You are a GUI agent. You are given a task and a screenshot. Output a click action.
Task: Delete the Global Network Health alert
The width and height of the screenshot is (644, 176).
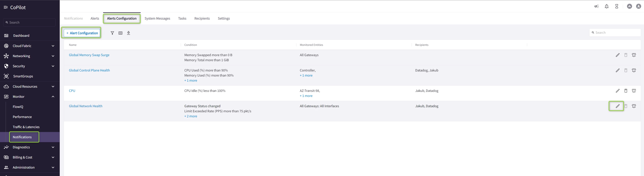[626, 106]
